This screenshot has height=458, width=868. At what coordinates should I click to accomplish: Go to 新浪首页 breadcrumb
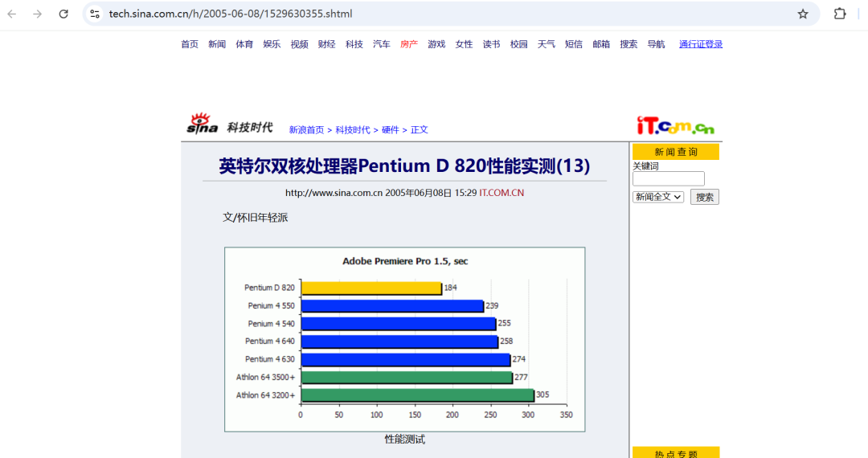coord(307,130)
